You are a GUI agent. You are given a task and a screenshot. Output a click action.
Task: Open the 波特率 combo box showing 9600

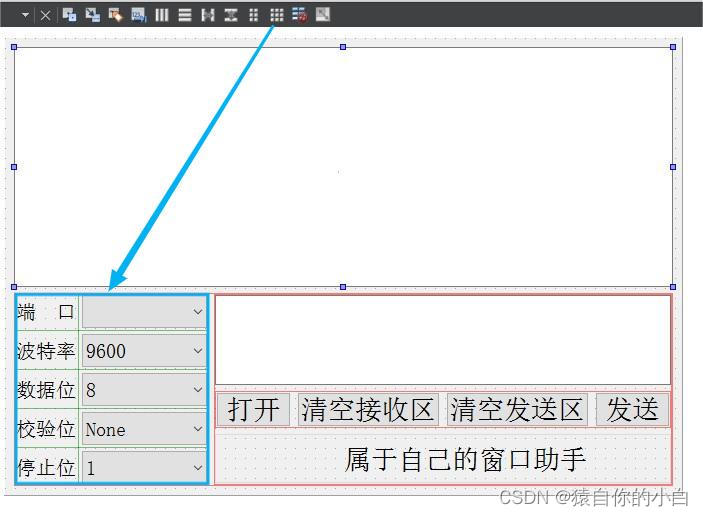click(x=144, y=351)
